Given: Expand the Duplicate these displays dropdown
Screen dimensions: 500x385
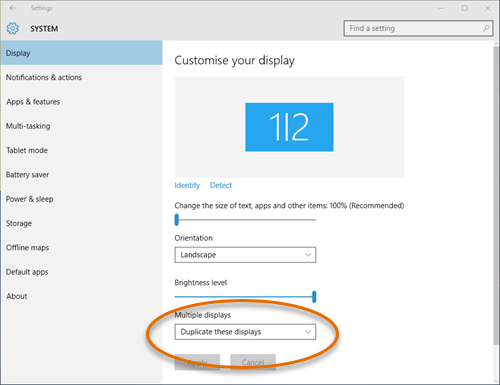Looking at the screenshot, I should [245, 332].
